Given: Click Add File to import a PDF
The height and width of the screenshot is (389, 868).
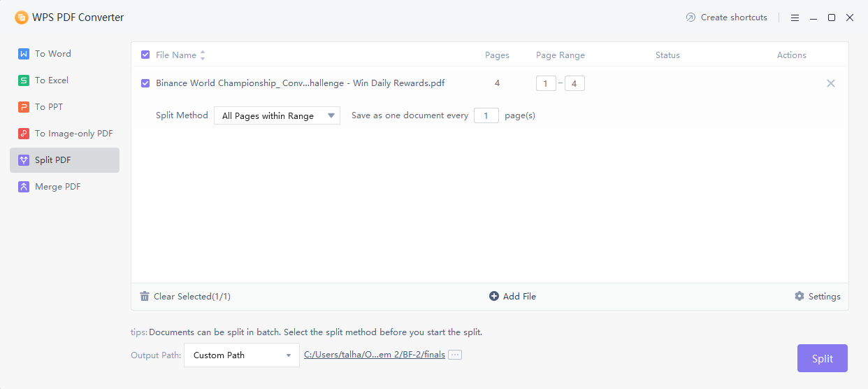Looking at the screenshot, I should (x=512, y=297).
